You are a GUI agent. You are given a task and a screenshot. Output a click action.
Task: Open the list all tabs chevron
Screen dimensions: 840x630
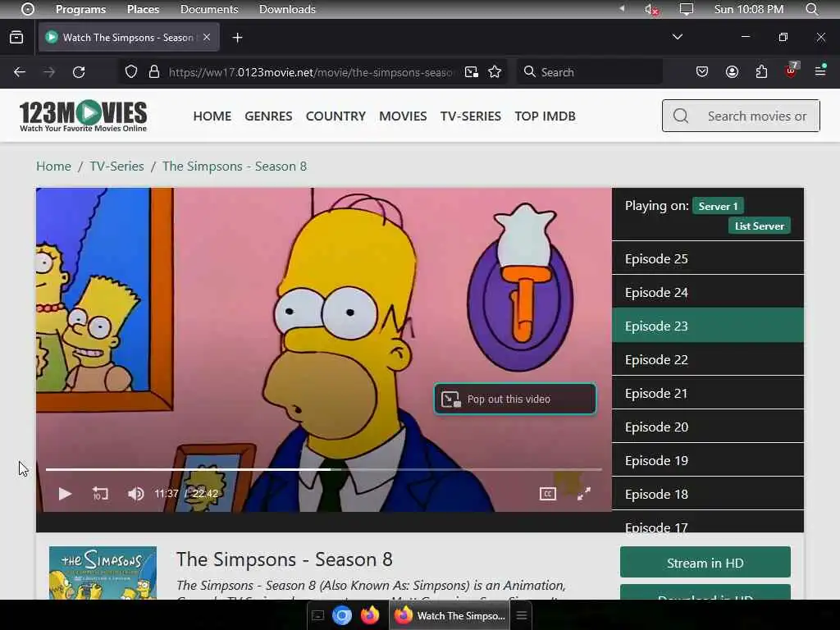677,36
